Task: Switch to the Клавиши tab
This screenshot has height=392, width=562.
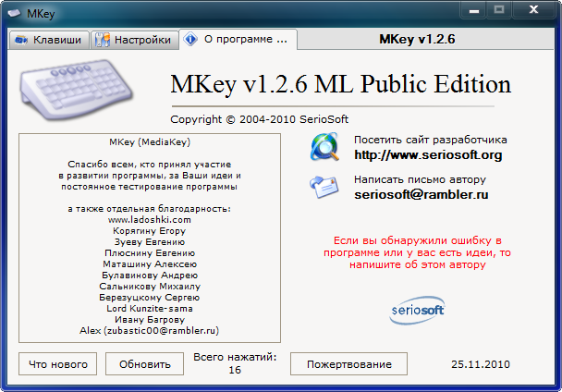Action: pyautogui.click(x=49, y=40)
